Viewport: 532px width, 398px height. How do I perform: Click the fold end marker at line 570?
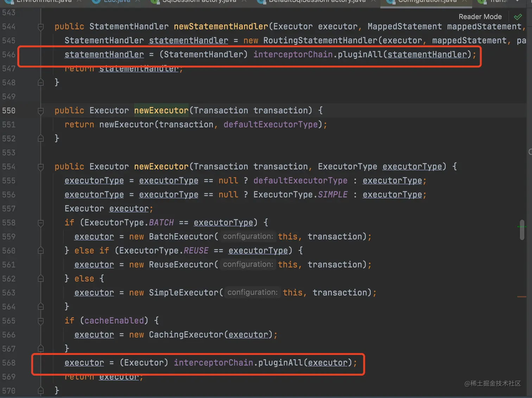(41, 391)
